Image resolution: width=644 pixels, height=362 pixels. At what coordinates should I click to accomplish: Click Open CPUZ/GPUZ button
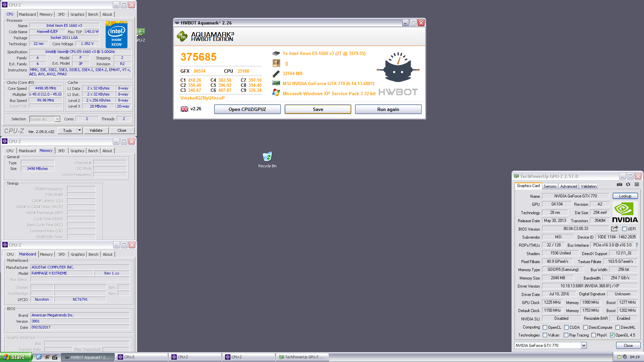pos(248,109)
